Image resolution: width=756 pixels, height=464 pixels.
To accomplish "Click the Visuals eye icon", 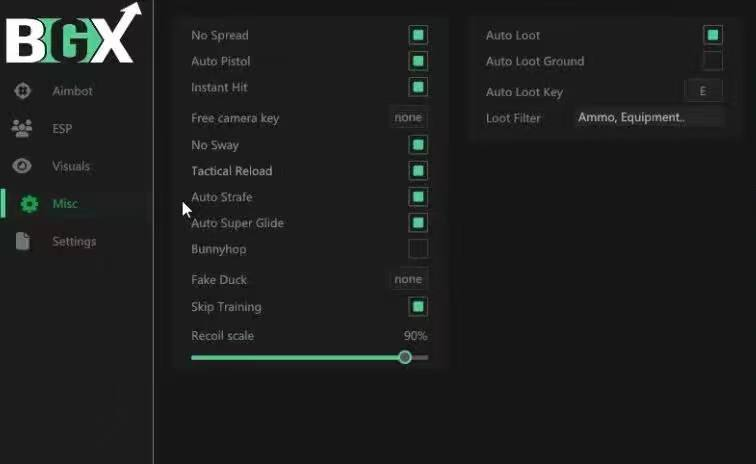I will pyautogui.click(x=22, y=166).
